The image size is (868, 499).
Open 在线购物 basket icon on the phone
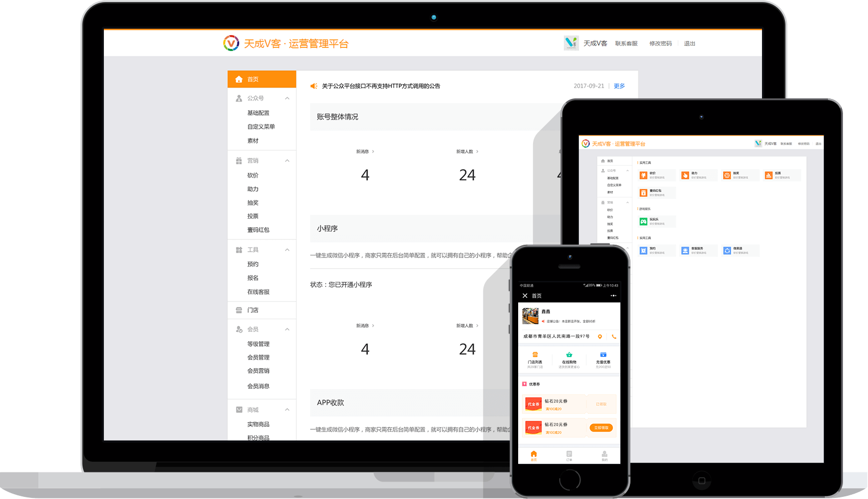point(569,355)
